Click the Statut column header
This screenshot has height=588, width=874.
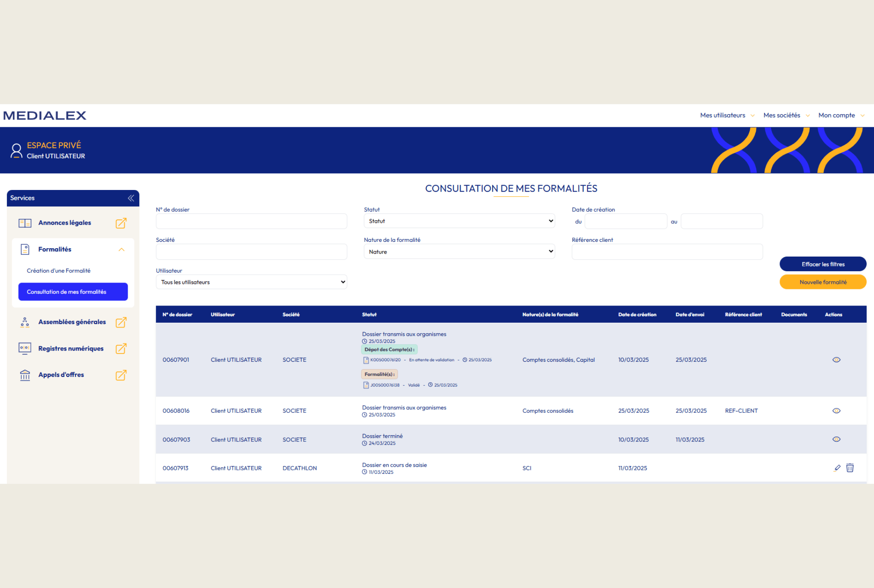point(369,315)
